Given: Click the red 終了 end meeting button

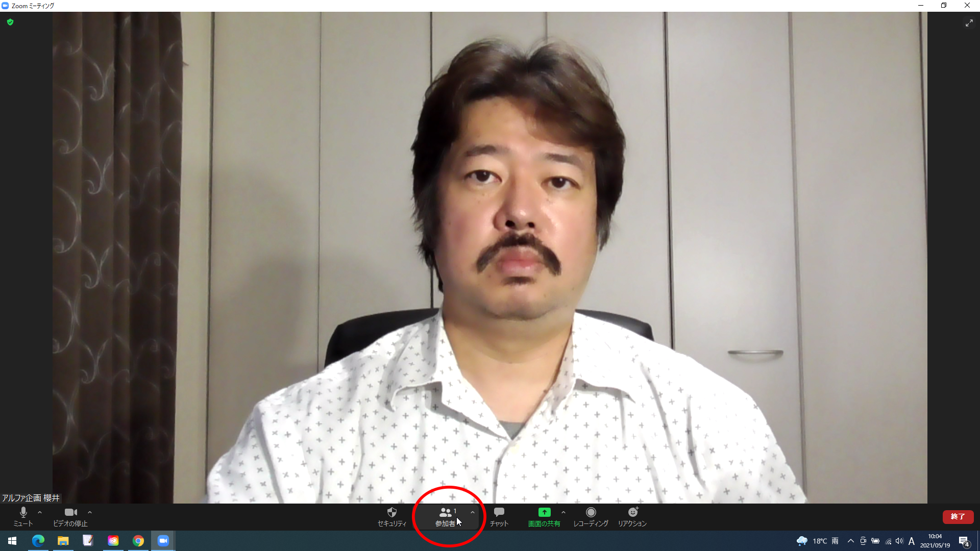Looking at the screenshot, I should tap(958, 517).
